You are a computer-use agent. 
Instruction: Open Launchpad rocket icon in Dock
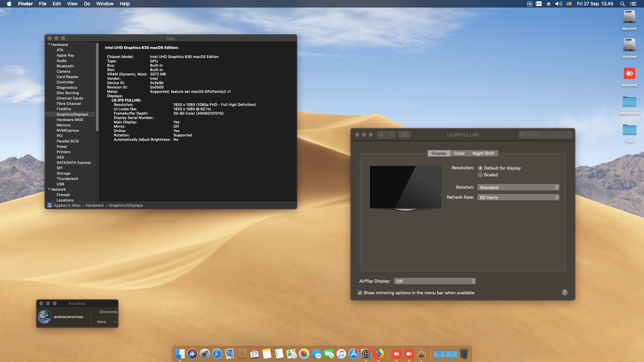(205, 354)
